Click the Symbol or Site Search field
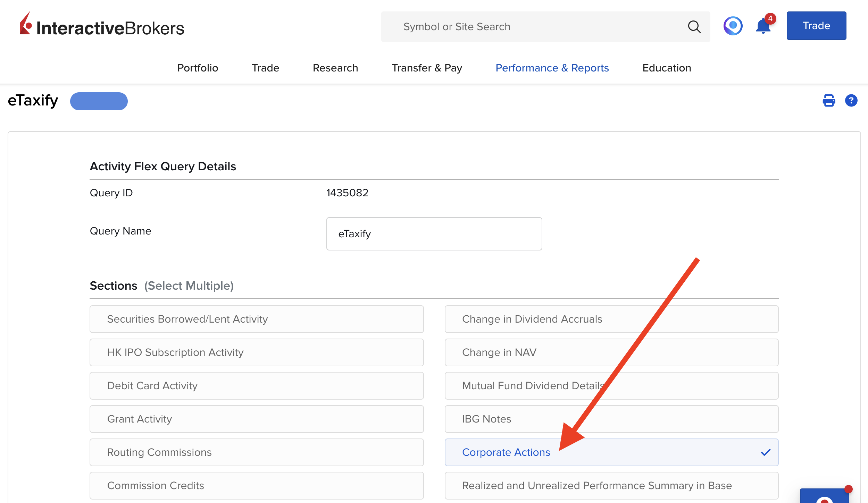 545,27
